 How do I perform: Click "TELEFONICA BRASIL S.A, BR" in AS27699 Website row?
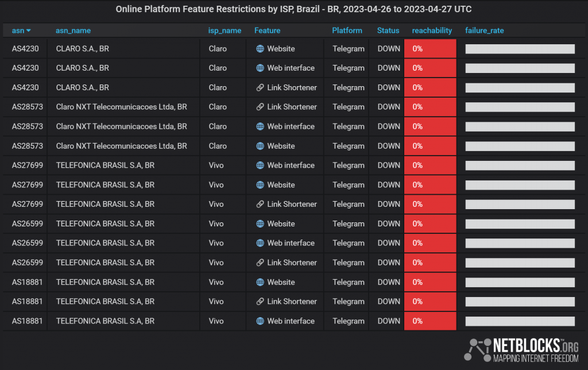pos(106,184)
